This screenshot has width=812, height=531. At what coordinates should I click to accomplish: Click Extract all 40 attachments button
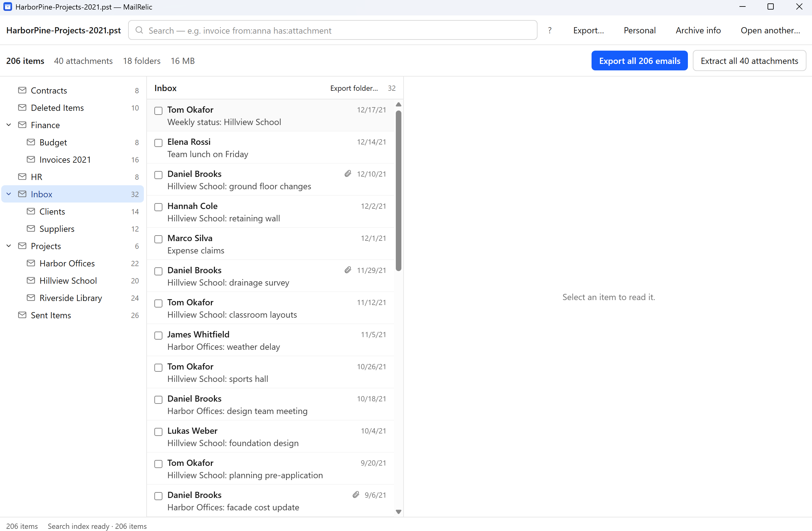(749, 61)
